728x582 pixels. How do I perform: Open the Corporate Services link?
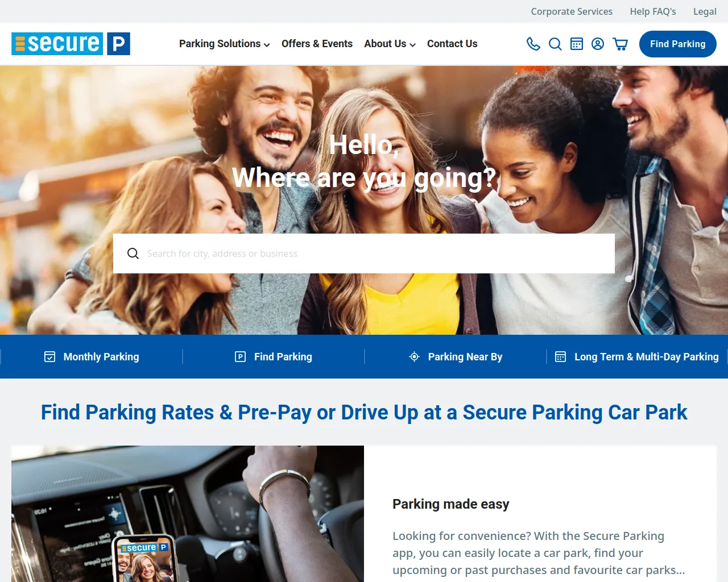pos(572,11)
